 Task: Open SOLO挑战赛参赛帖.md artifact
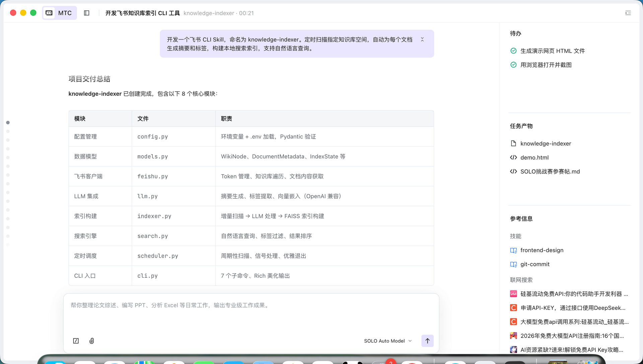[550, 172]
